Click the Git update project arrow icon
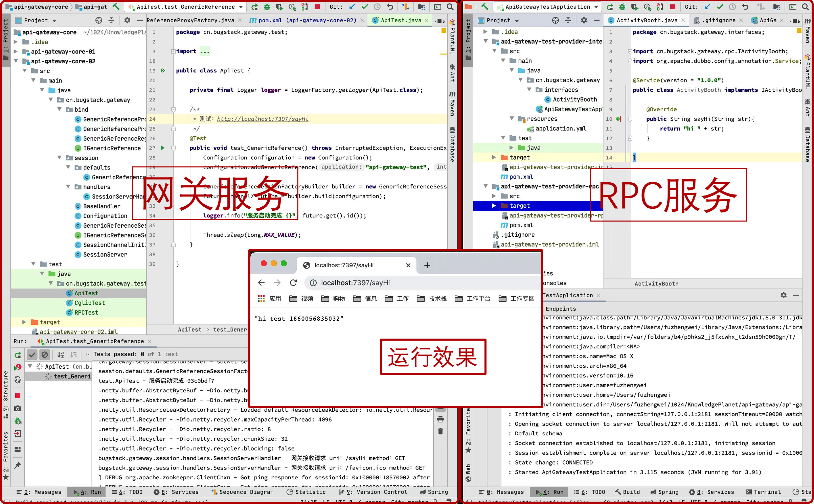814x504 pixels. point(352,6)
